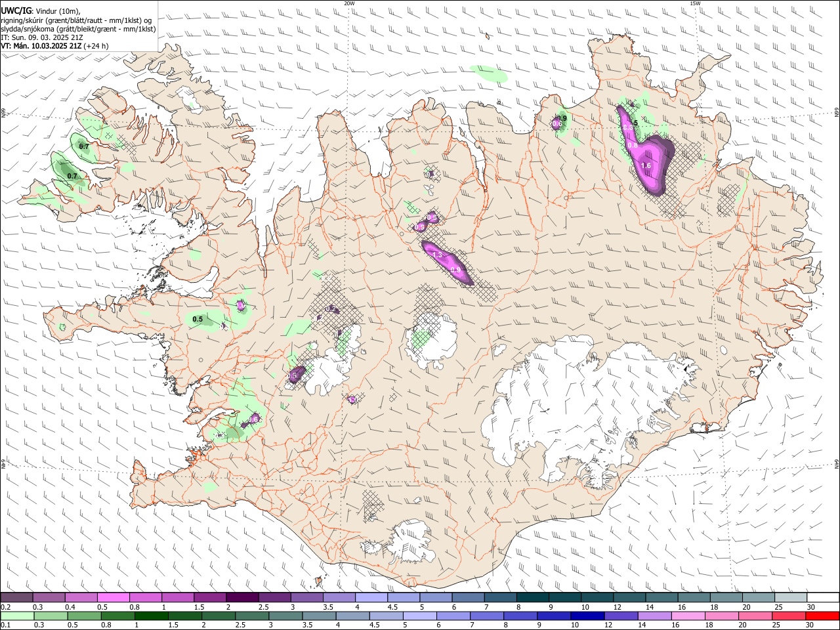
Task: Pick the dusky purple 0.2 snow legend swatch
Action: pos(16,598)
